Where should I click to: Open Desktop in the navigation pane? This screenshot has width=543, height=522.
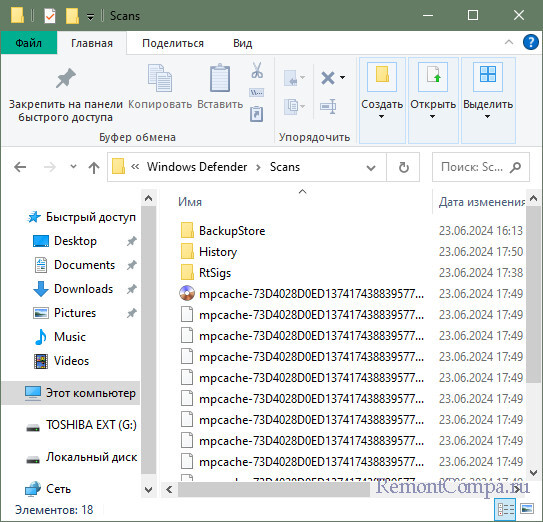pos(75,241)
